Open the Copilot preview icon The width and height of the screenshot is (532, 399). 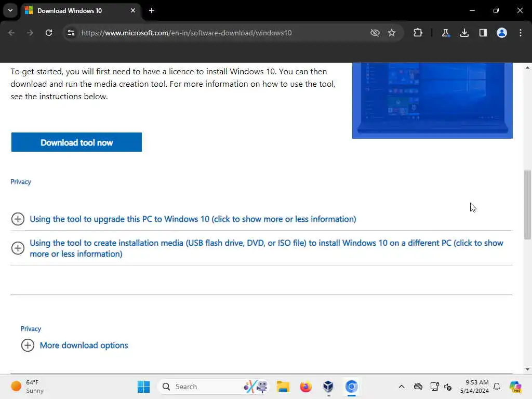515,387
